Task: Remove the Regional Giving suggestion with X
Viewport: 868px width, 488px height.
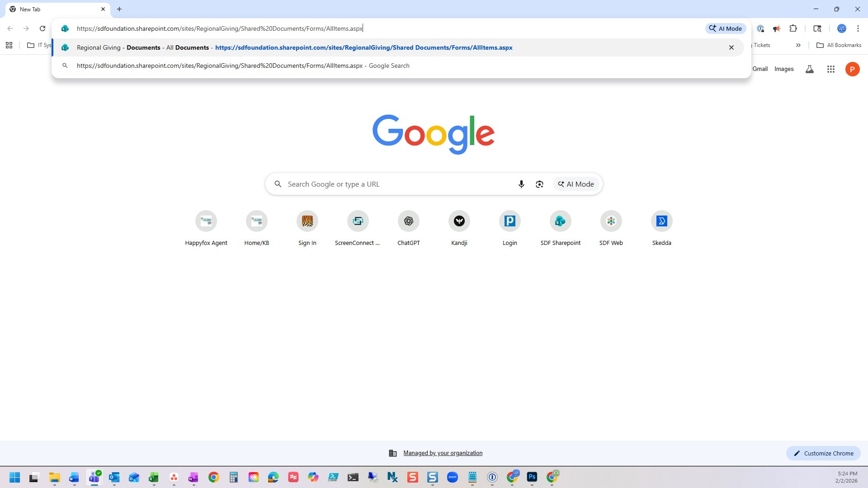Action: point(731,47)
